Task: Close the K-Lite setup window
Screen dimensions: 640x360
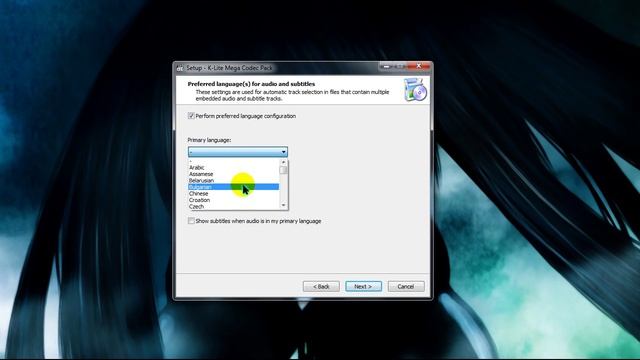Action: click(x=419, y=66)
